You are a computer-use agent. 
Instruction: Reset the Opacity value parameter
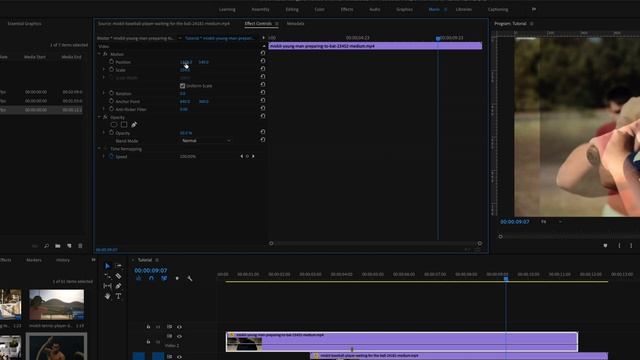click(x=263, y=132)
